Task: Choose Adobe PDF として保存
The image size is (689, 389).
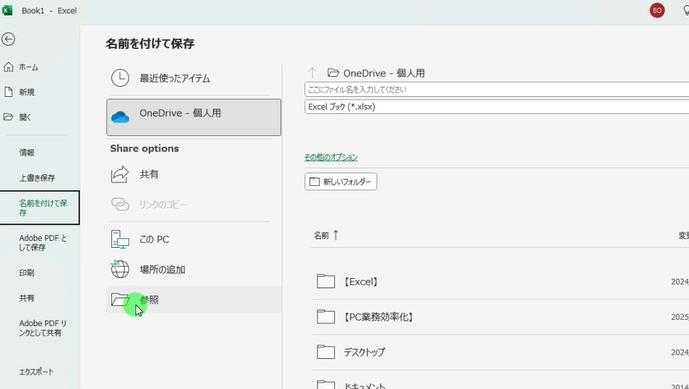Action: (x=43, y=242)
